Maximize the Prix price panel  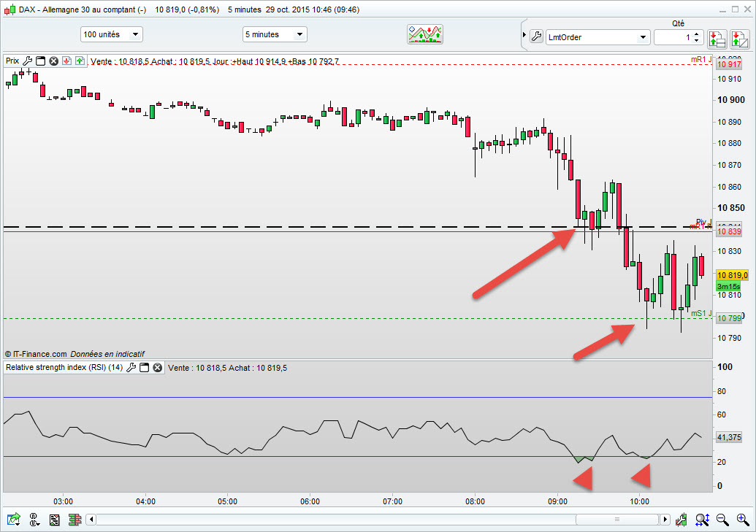(41, 61)
